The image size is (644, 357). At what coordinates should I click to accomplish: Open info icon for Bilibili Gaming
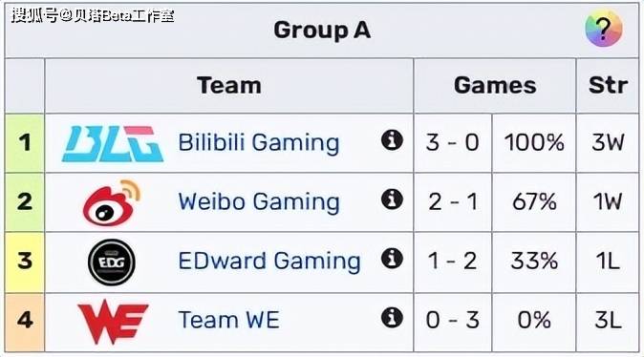coord(392,140)
